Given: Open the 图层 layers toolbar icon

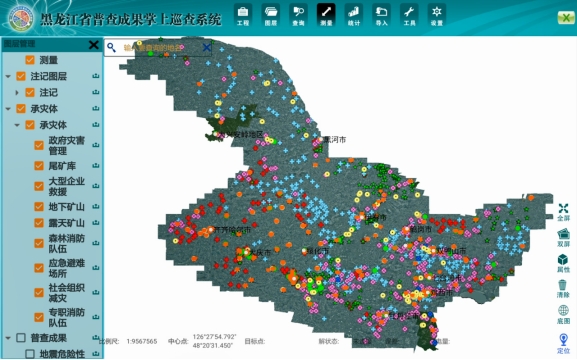Looking at the screenshot, I should point(271,15).
